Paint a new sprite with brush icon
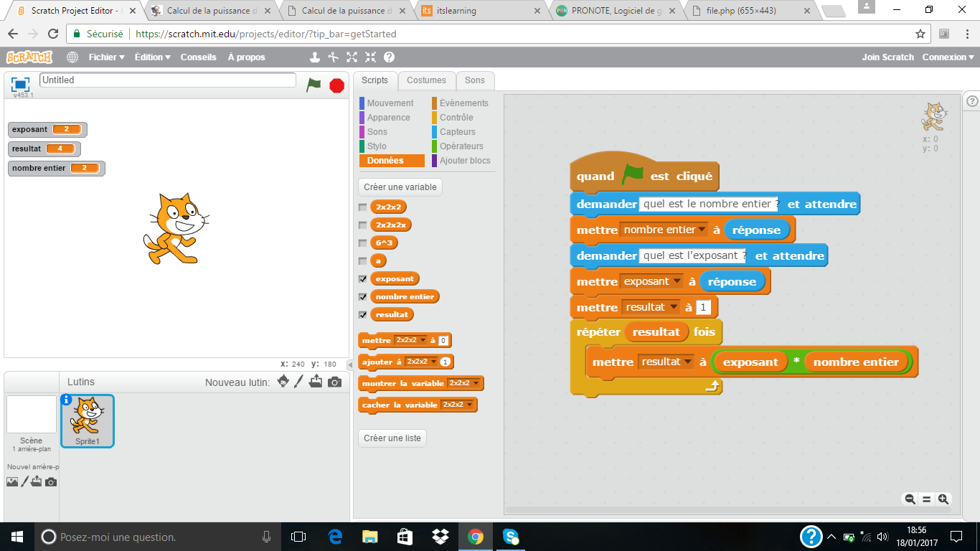 pyautogui.click(x=299, y=382)
